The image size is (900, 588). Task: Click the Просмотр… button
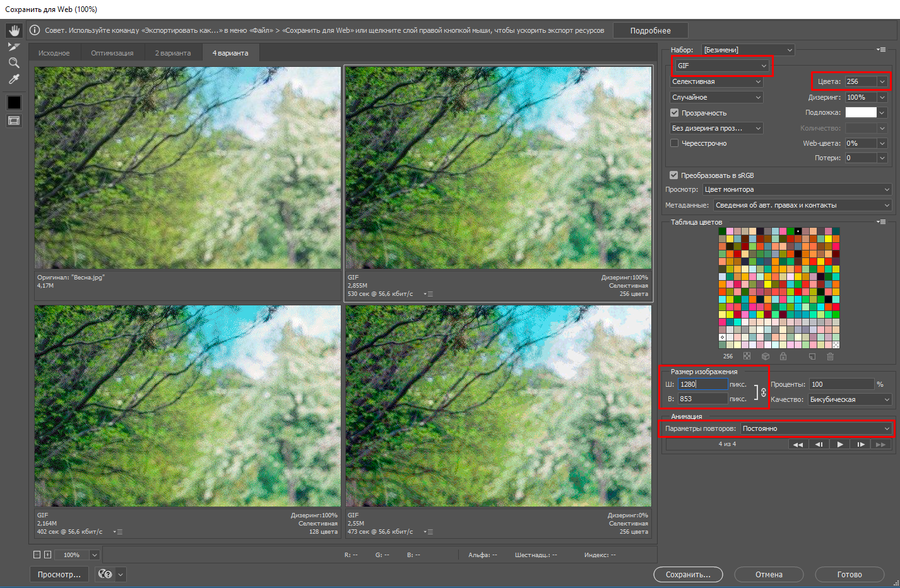click(59, 574)
